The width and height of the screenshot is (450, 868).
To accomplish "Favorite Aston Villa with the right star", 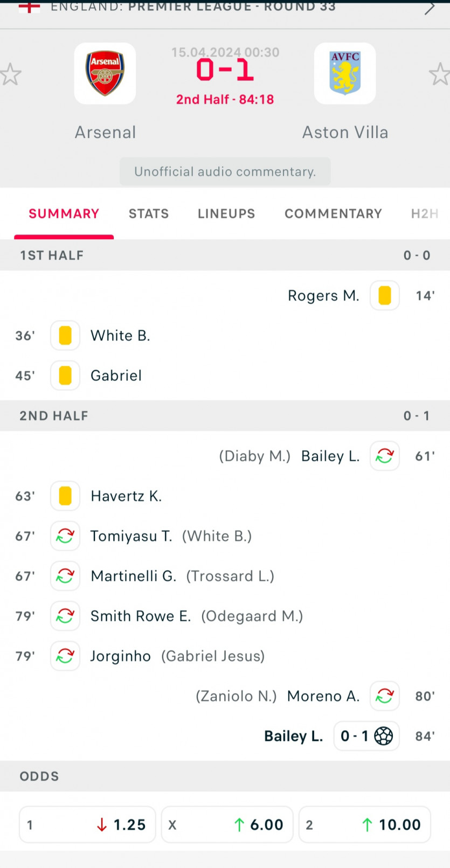I will (440, 74).
